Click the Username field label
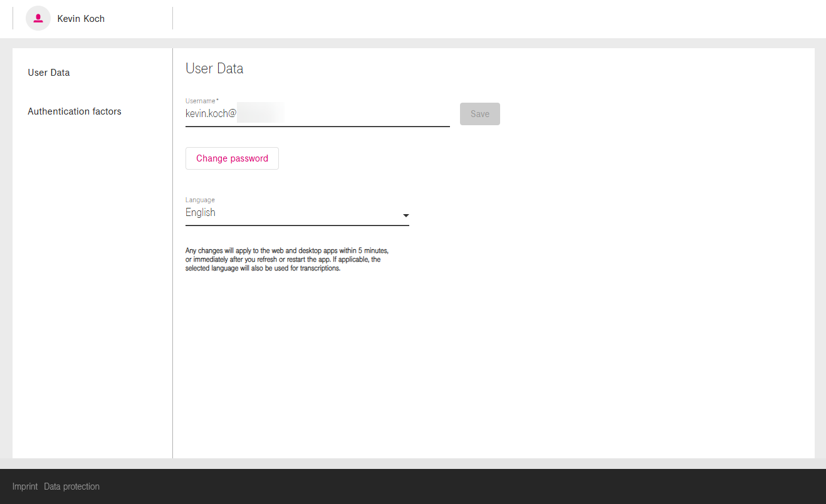Viewport: 826px width, 504px height. (201, 101)
